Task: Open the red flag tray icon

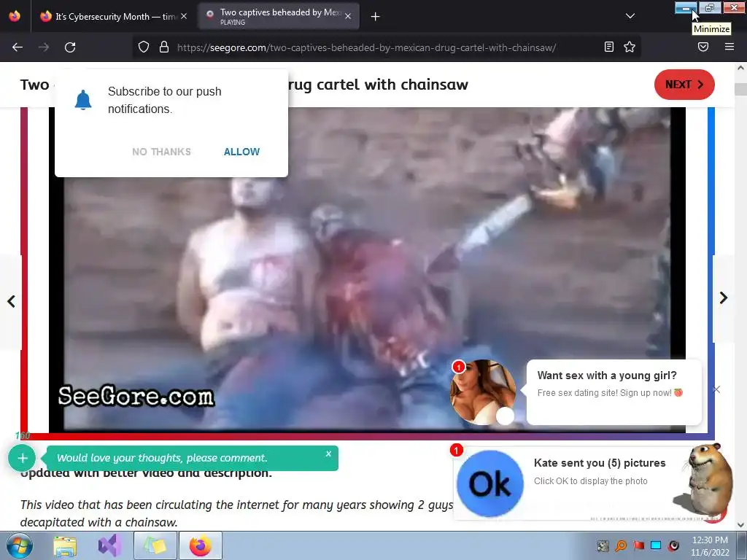Action: (638, 545)
